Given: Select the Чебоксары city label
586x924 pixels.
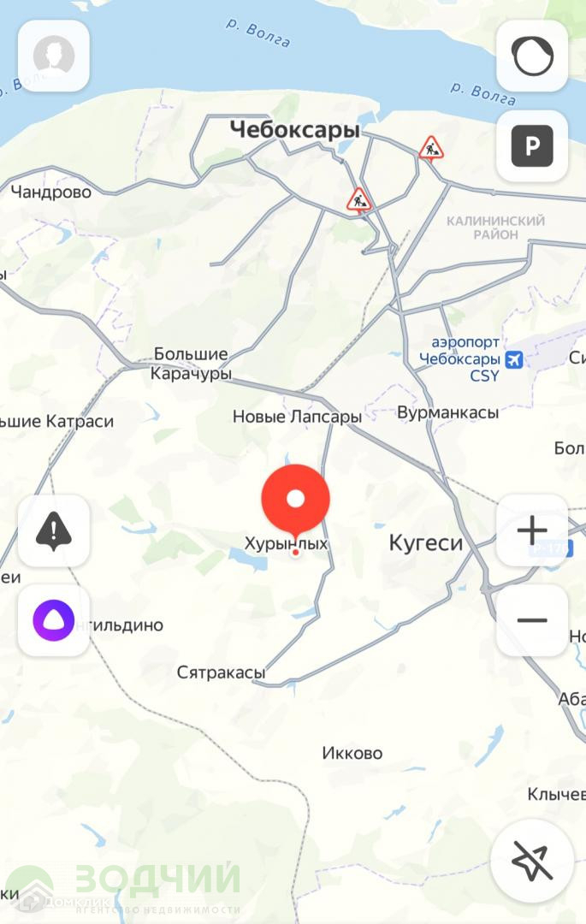Looking at the screenshot, I should 295,130.
